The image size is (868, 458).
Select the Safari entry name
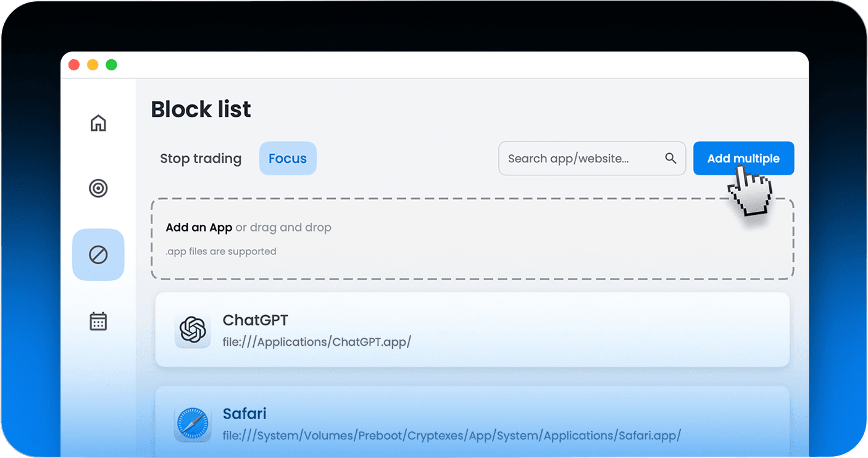click(x=244, y=413)
